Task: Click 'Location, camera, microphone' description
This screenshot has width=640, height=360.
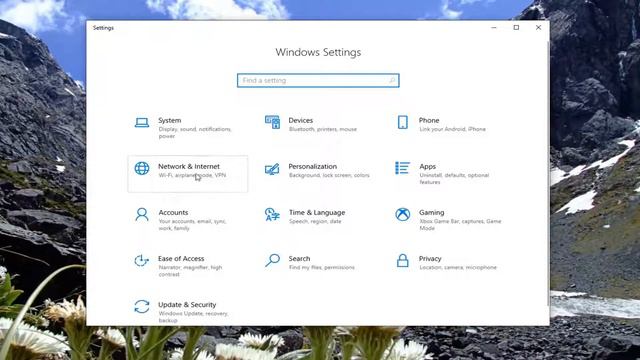Action: point(458,267)
